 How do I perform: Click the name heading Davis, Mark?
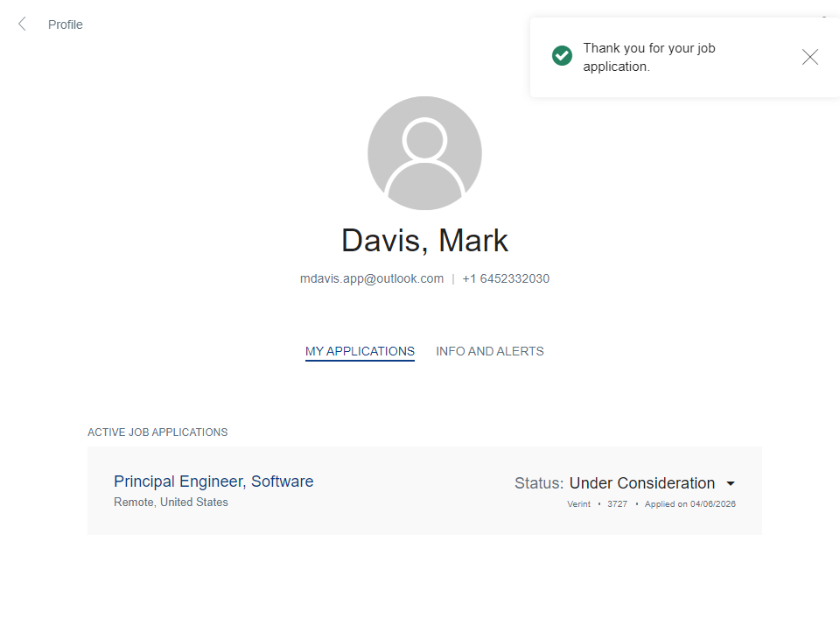(x=424, y=240)
